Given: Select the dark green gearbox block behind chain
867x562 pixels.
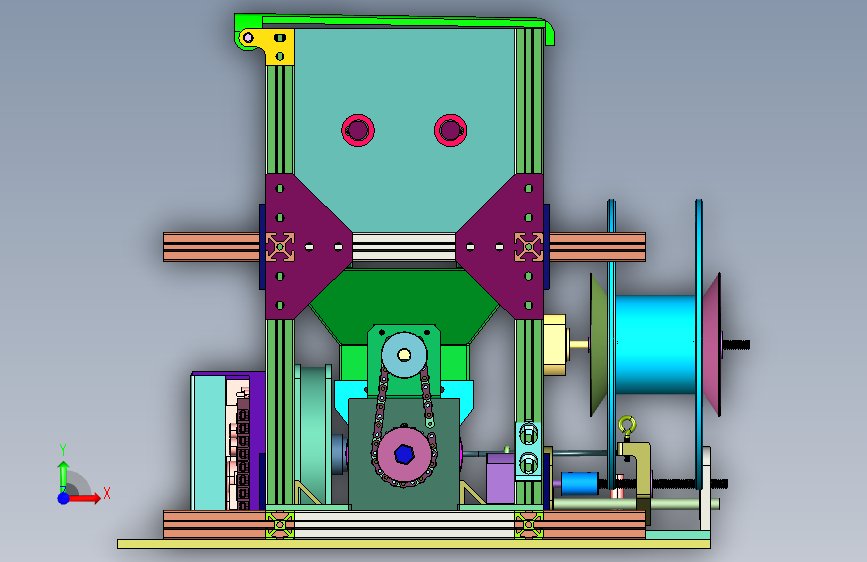Looking at the screenshot, I should pyautogui.click(x=404, y=454).
